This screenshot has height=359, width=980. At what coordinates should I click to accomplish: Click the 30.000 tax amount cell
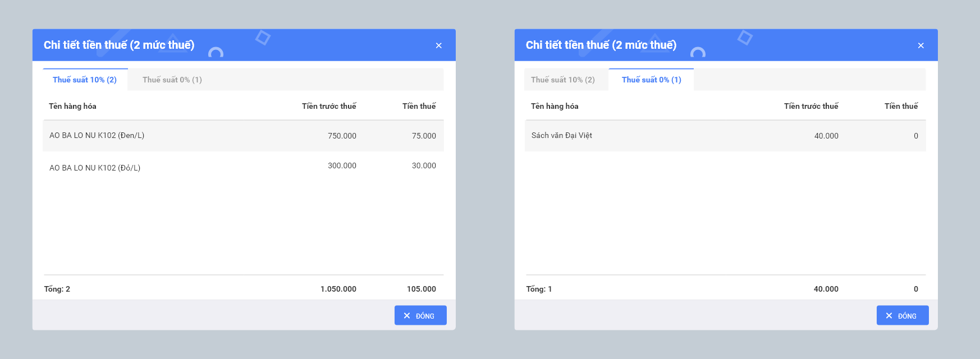point(424,165)
